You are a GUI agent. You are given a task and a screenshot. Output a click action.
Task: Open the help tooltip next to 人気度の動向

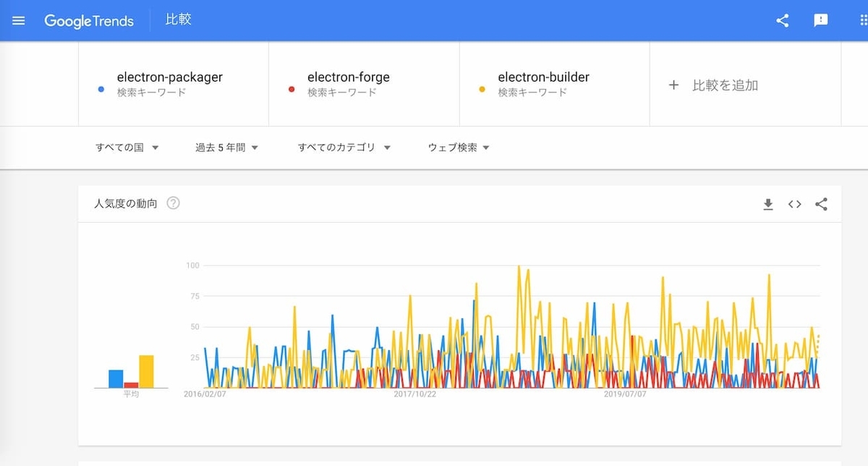click(x=173, y=203)
